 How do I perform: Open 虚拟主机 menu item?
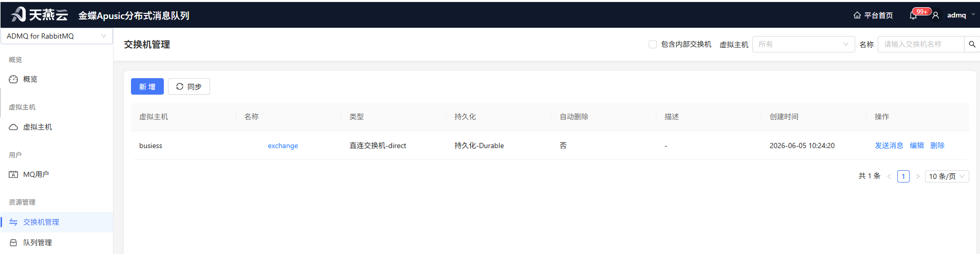pyautogui.click(x=56, y=127)
